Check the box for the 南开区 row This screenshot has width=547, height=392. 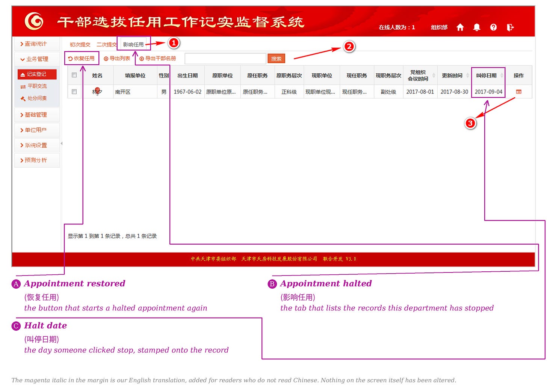point(74,92)
